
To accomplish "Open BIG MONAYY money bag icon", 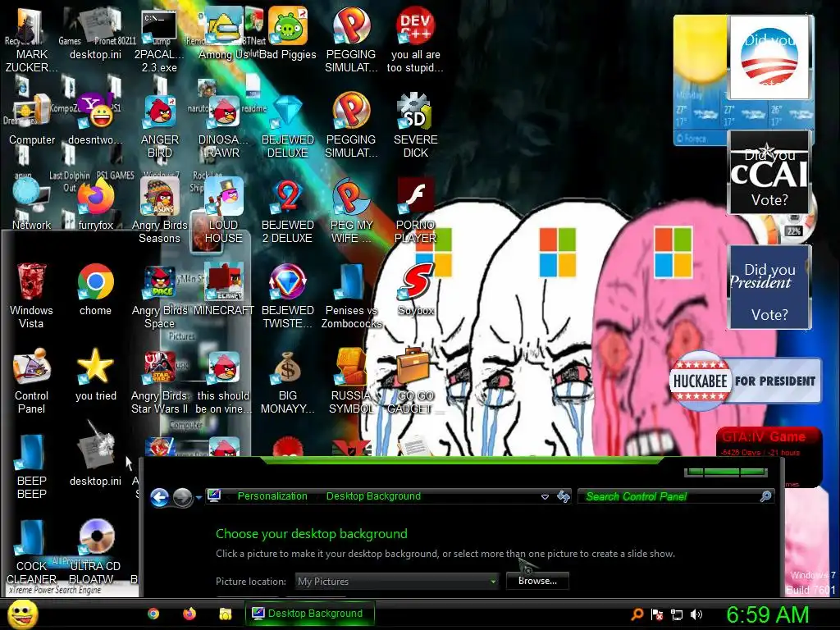I will coord(288,381).
